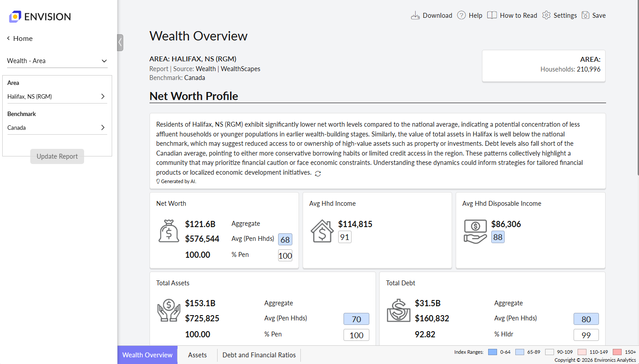The width and height of the screenshot is (639, 364).
Task: Click the Download label
Action: (437, 16)
